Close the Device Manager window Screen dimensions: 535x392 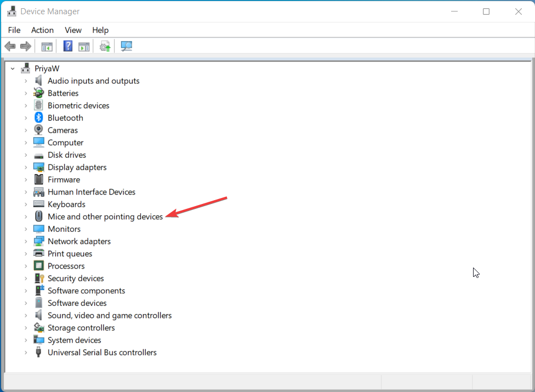519,12
